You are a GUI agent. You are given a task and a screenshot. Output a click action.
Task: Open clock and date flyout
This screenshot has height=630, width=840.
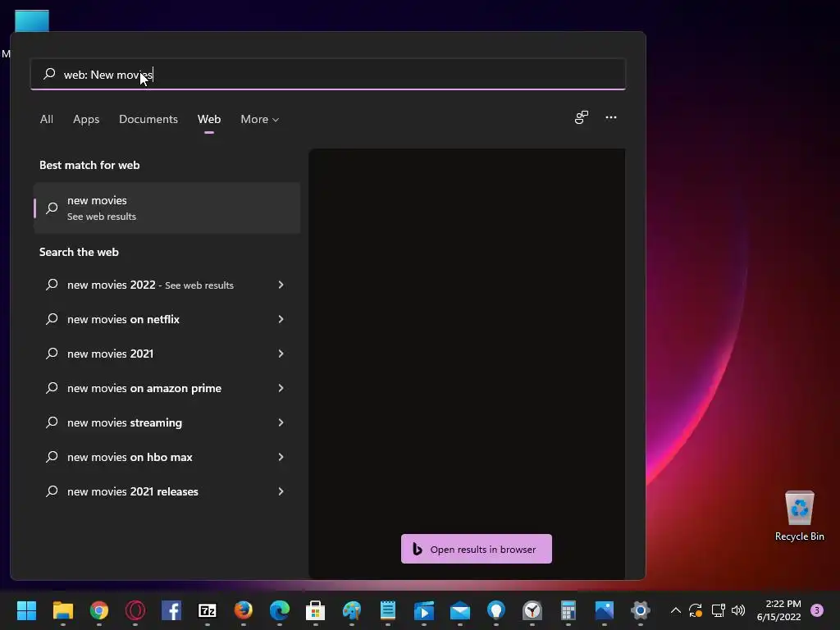click(779, 610)
